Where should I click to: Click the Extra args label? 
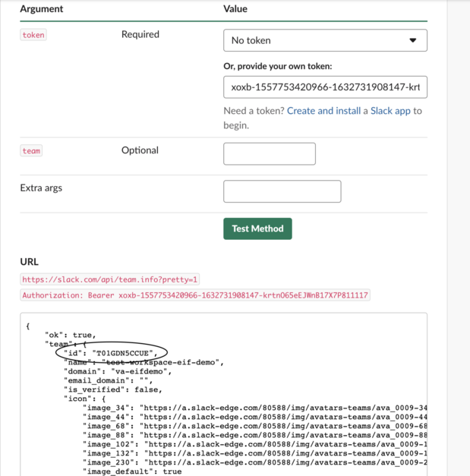pyautogui.click(x=41, y=188)
